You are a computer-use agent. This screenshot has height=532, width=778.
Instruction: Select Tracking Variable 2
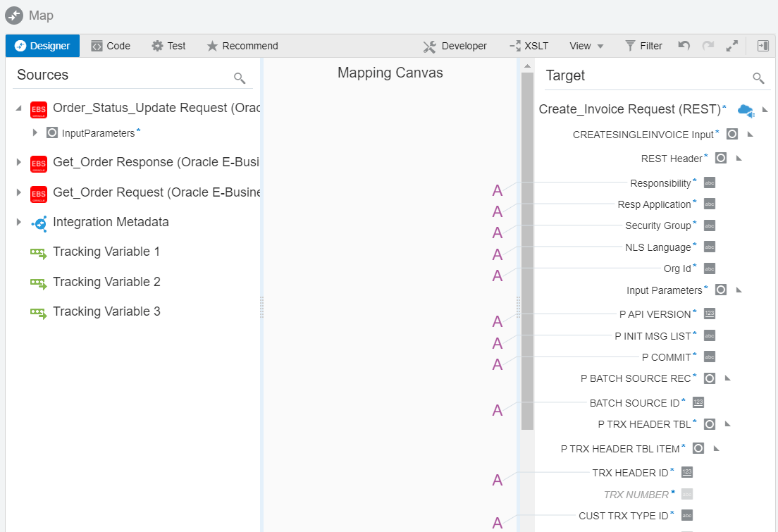tap(106, 282)
